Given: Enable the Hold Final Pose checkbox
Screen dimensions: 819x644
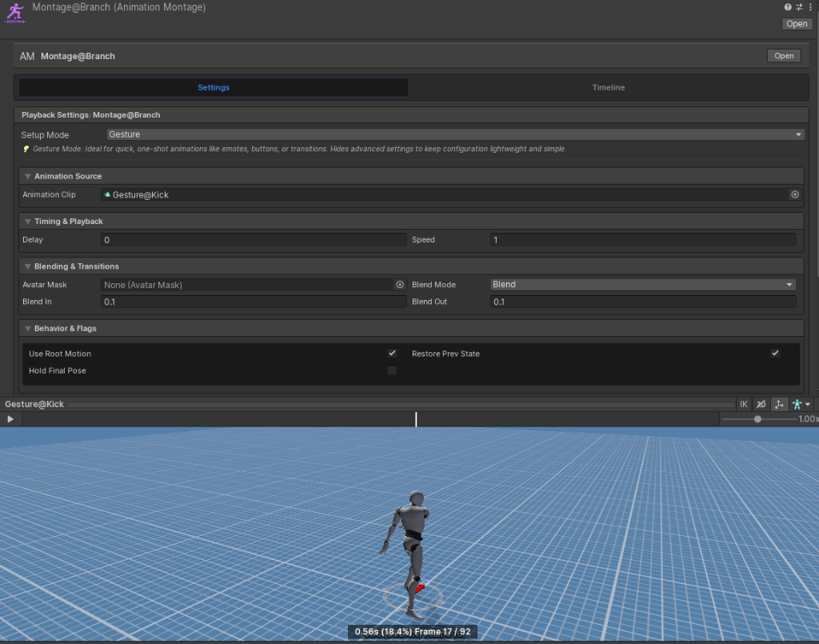Looking at the screenshot, I should point(392,370).
